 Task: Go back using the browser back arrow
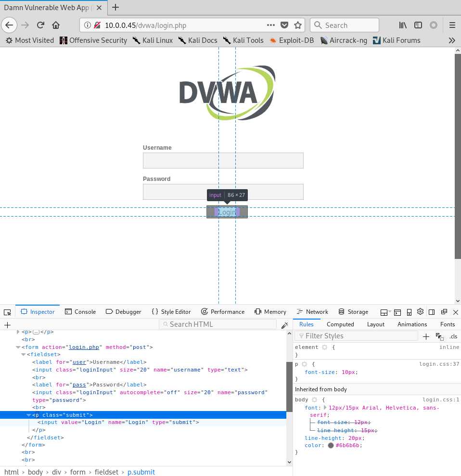[9, 25]
